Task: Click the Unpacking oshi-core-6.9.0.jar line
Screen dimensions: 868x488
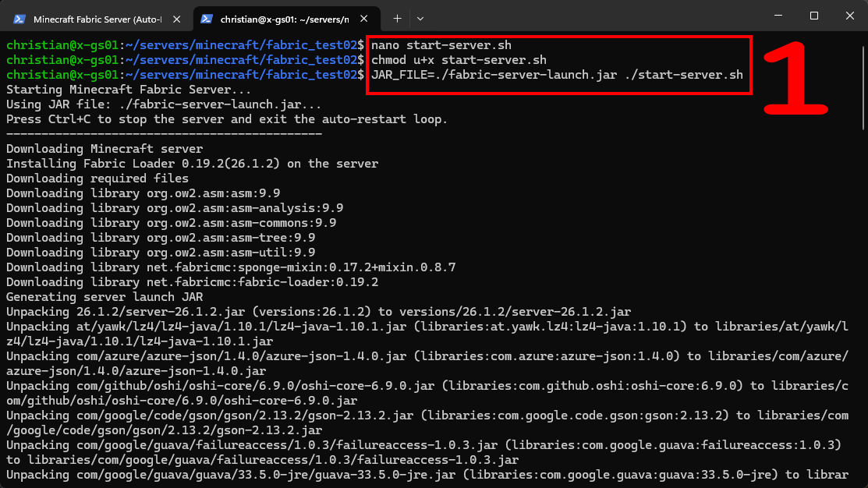Action: (427, 394)
